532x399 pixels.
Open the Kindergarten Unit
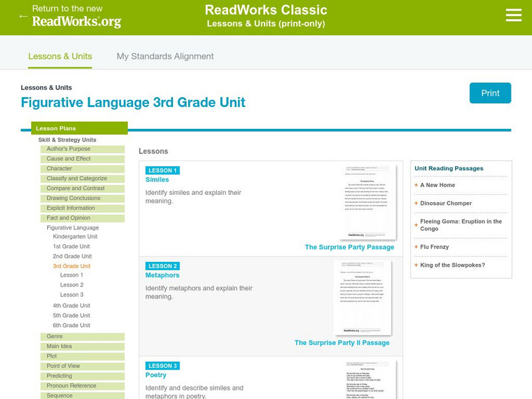75,237
